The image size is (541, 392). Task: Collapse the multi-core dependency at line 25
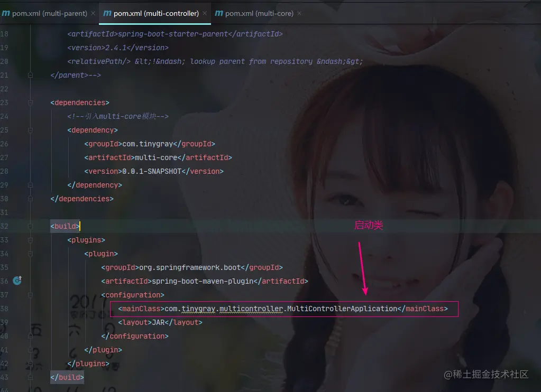30,130
